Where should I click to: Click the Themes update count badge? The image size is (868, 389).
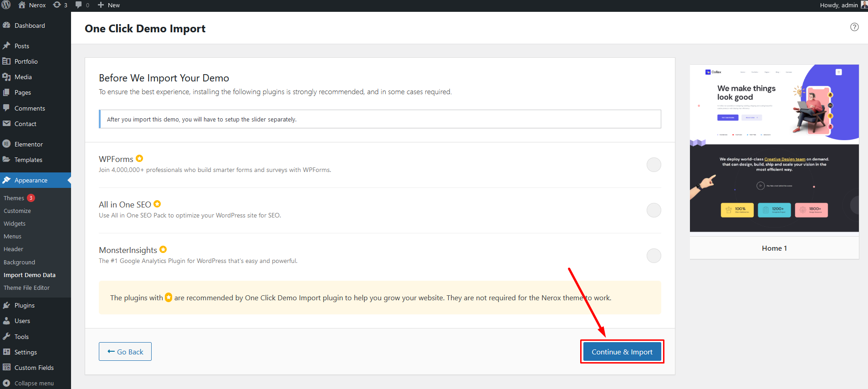(31, 198)
